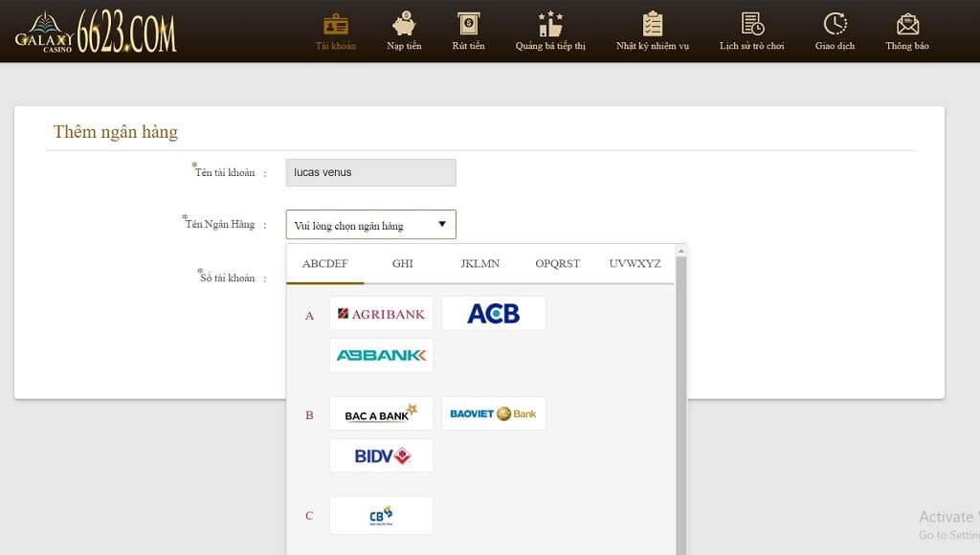Switch to the UVWXYZ tab
This screenshot has width=980, height=555.
tap(635, 264)
